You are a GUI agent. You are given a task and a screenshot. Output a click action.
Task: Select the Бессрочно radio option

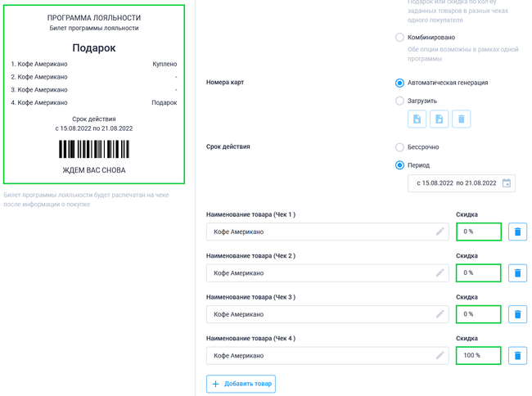(399, 147)
